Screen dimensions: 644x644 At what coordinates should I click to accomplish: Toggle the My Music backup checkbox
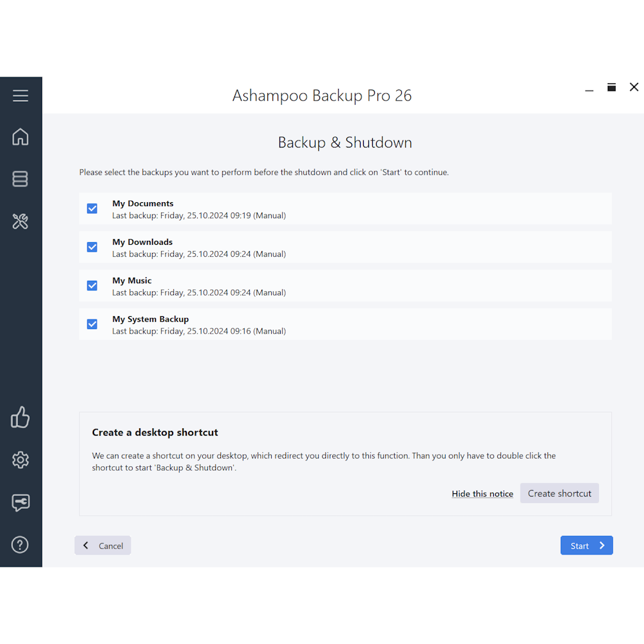coord(92,286)
